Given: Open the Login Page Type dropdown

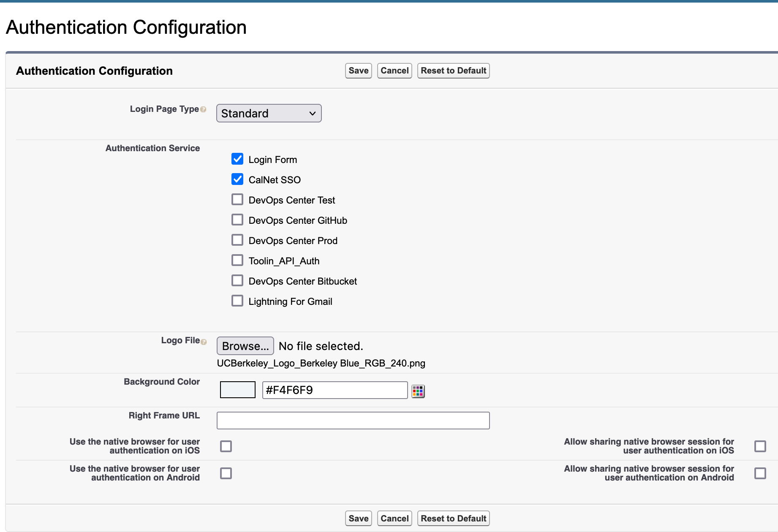Looking at the screenshot, I should 269,113.
